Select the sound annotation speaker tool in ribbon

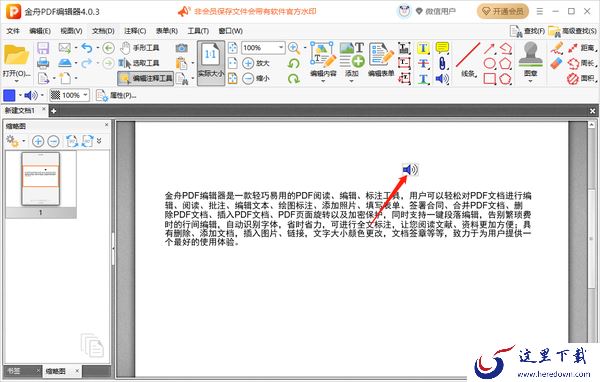click(x=442, y=79)
